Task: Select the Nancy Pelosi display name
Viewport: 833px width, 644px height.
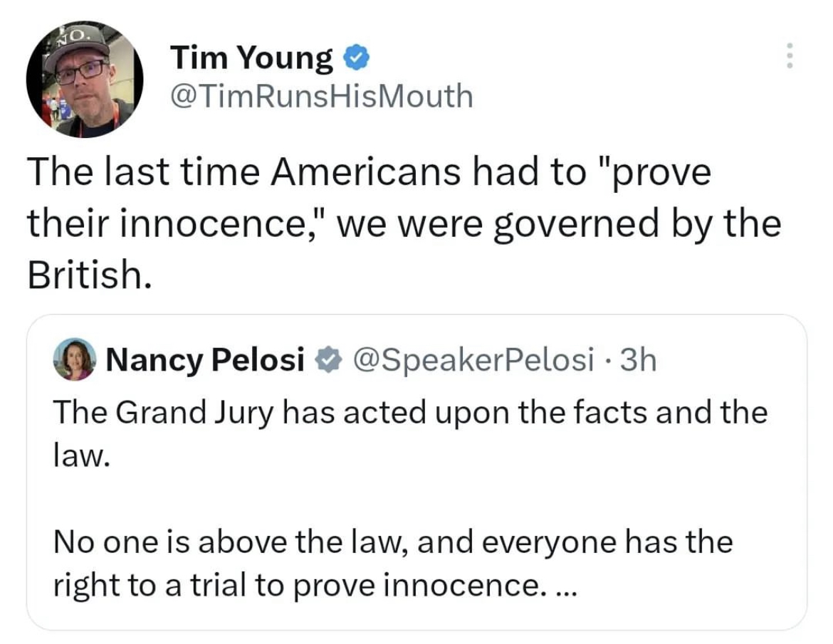Action: (205, 360)
